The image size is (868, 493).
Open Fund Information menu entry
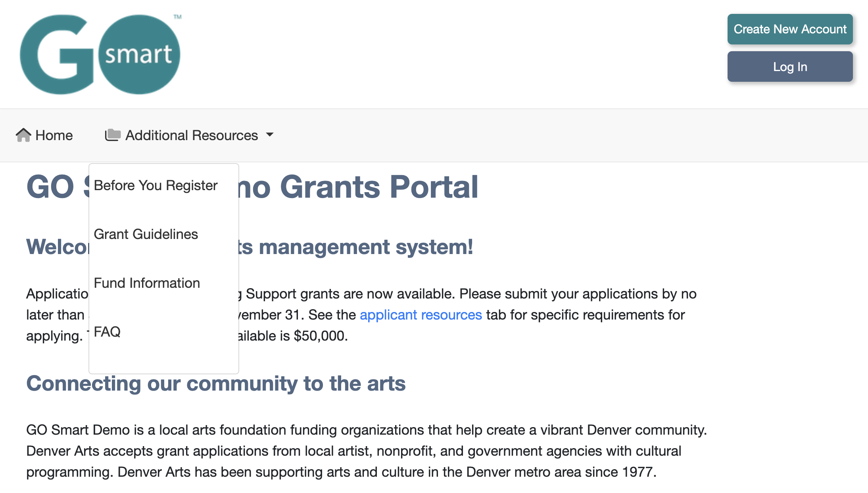147,283
